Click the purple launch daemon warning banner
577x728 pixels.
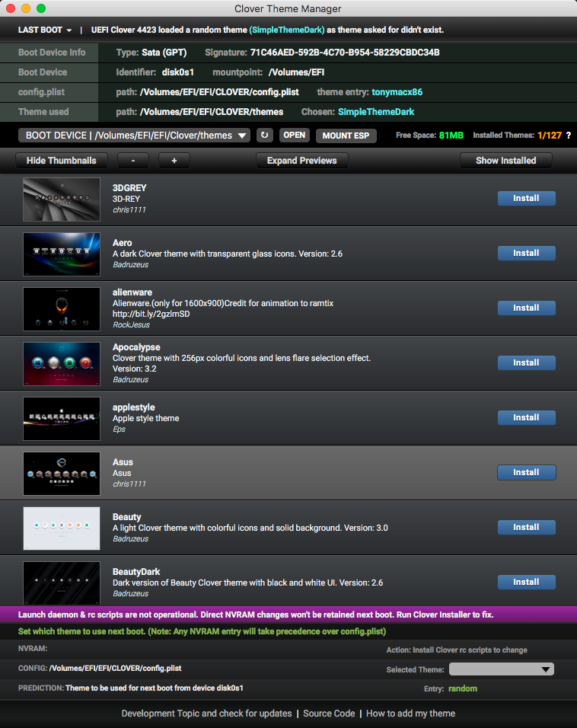288,615
